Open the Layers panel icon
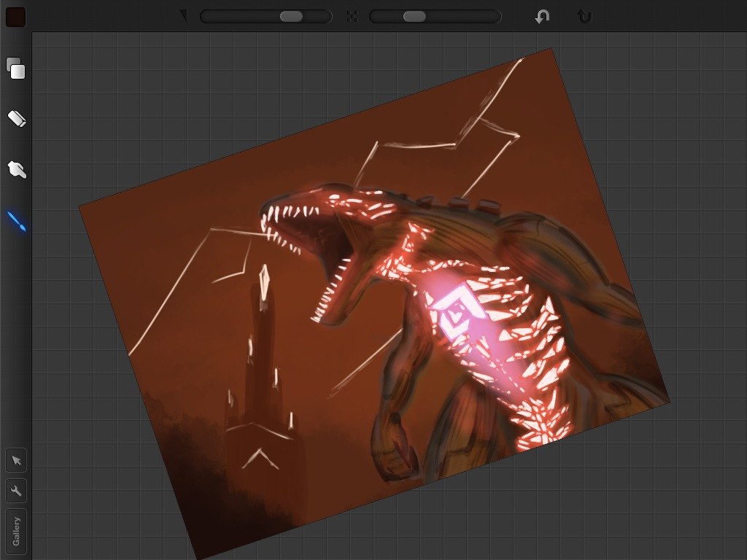 pyautogui.click(x=16, y=68)
